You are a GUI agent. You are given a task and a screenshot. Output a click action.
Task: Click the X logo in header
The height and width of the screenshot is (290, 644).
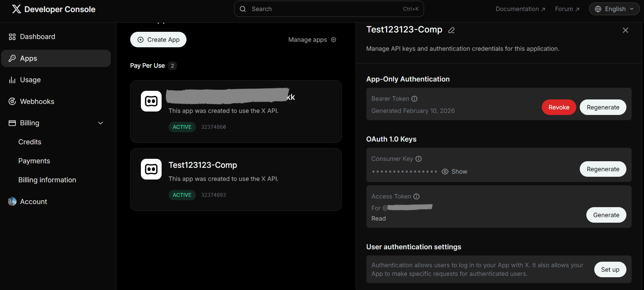pos(16,9)
